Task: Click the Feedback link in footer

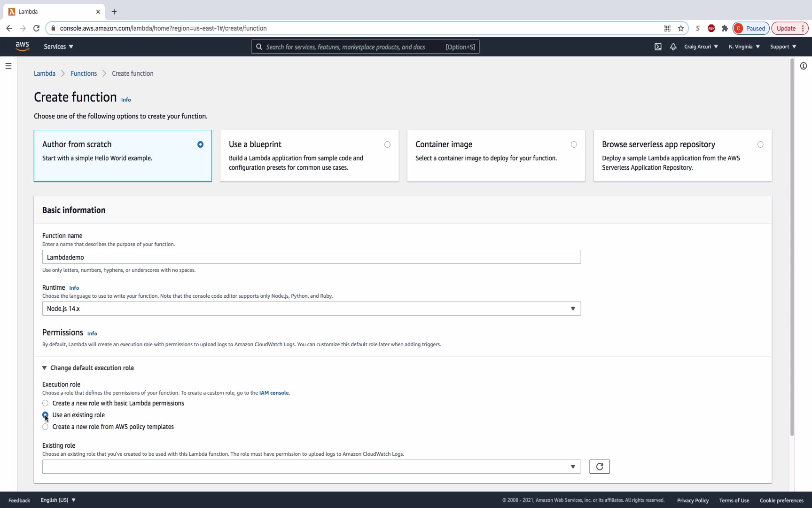Action: click(x=19, y=500)
